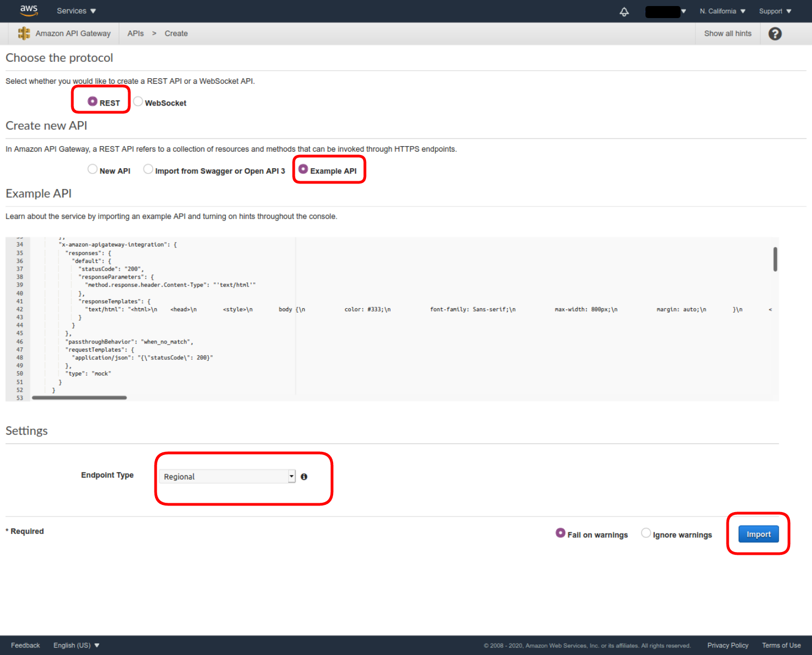Select the Fail on warnings option
812x655 pixels.
(561, 533)
